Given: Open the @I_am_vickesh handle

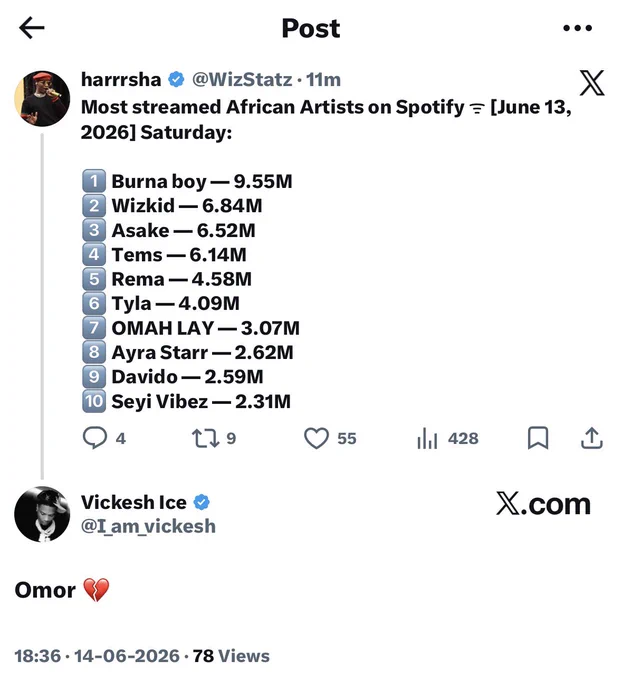Looking at the screenshot, I should tap(148, 526).
